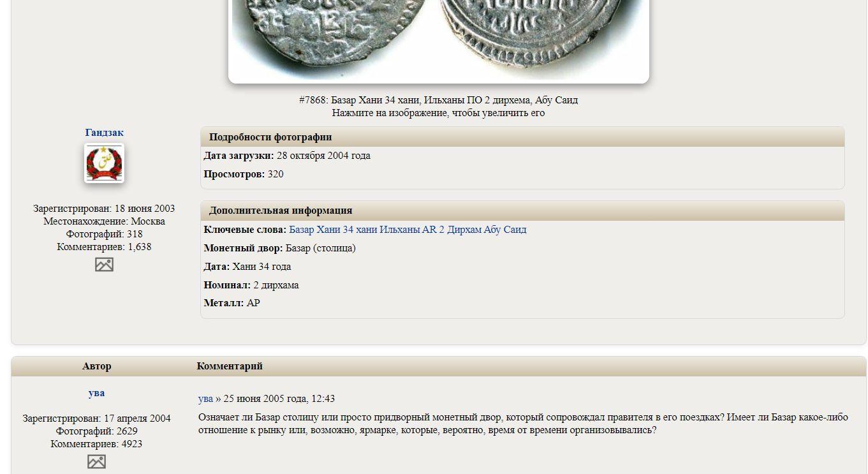Open ува profile in the author column
Image resolution: width=868 pixels, height=474 pixels.
pos(96,393)
